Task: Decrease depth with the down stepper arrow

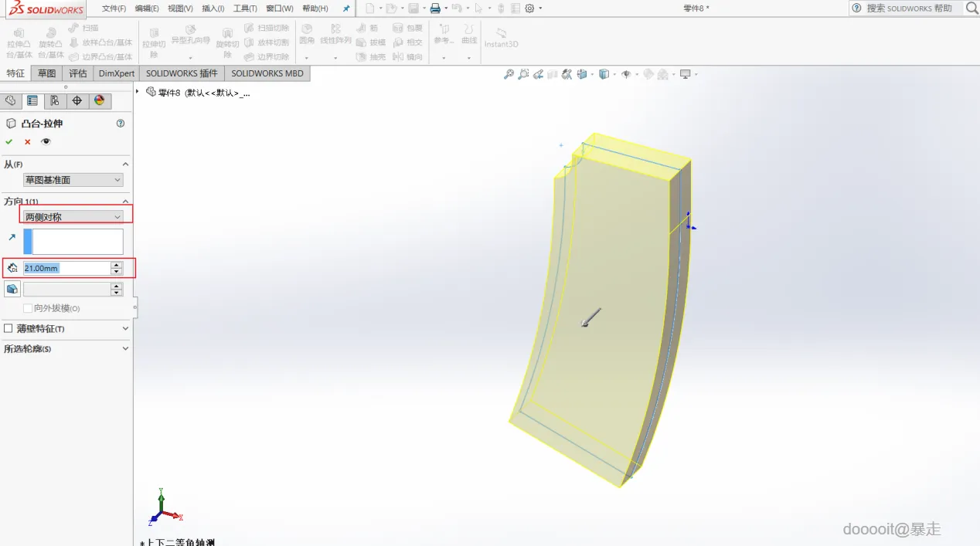Action: [117, 272]
